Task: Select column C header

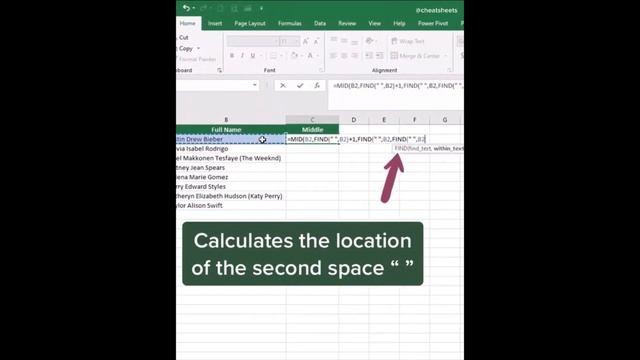Action: (x=312, y=120)
